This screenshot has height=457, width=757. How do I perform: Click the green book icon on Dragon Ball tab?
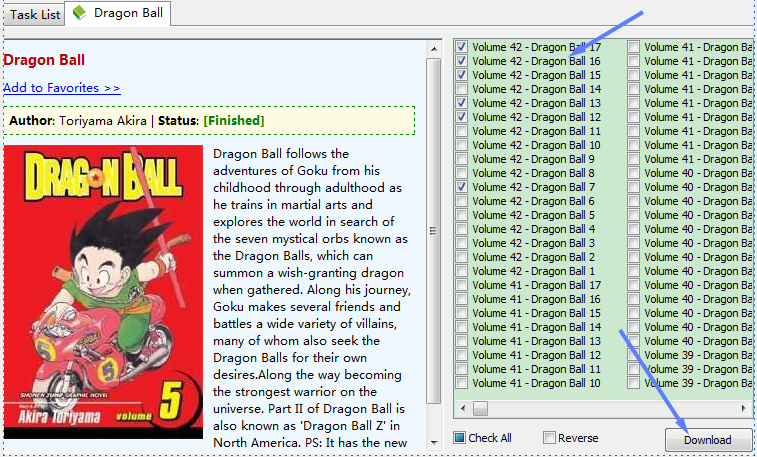point(79,13)
